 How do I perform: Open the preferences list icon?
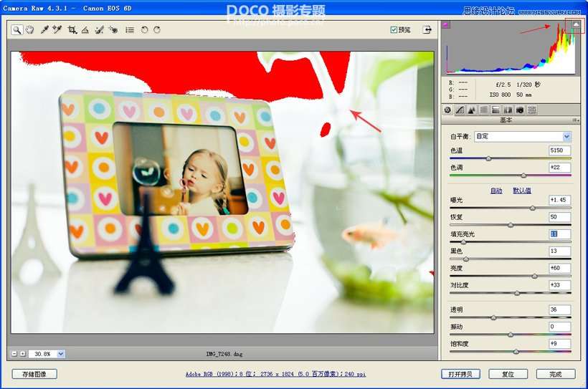click(130, 30)
